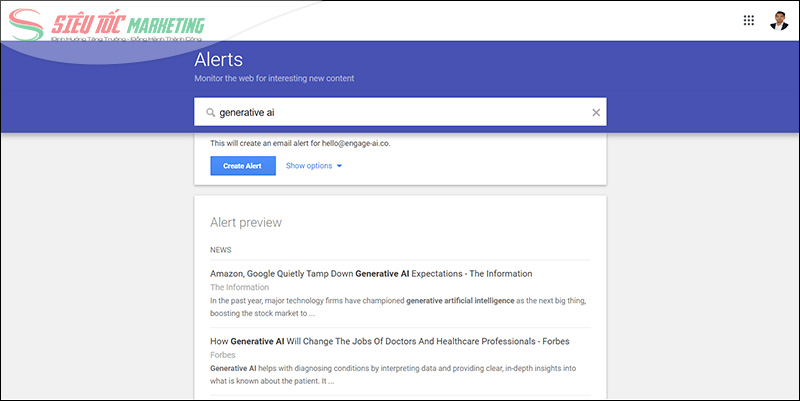Image resolution: width=800 pixels, height=401 pixels.
Task: Click 'Monitor the web' subtitle text
Action: [274, 78]
